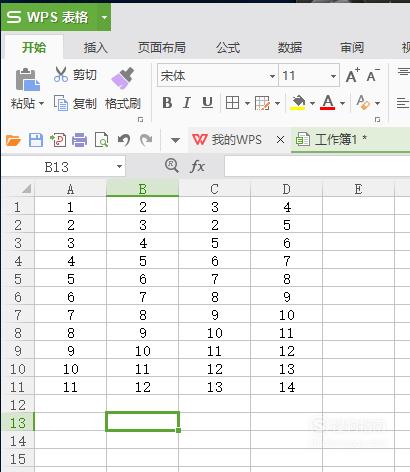This screenshot has height=472, width=410.
Task: Save the workbook with floppy disk icon
Action: [x=36, y=140]
